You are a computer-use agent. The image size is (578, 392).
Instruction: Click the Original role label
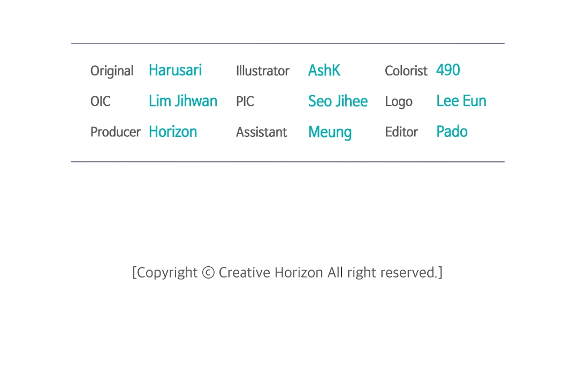click(112, 71)
